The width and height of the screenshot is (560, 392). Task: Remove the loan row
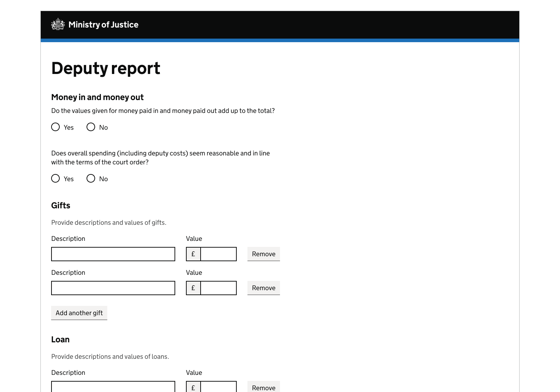[x=264, y=387]
